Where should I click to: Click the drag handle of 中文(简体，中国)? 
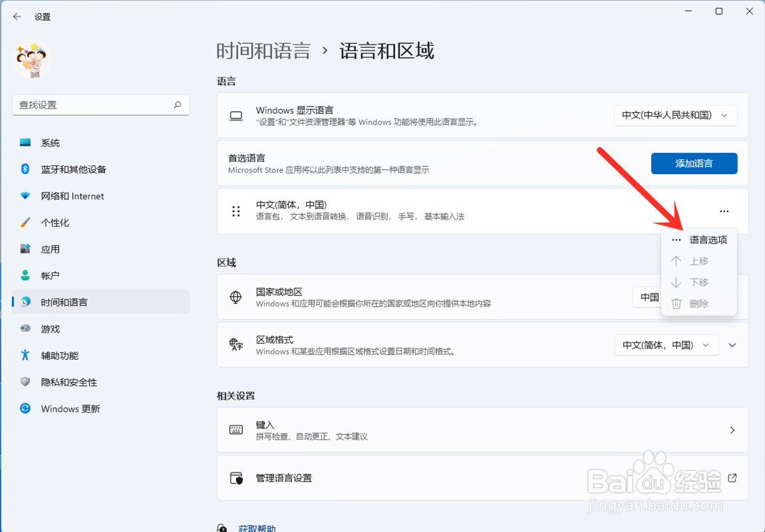point(236,211)
